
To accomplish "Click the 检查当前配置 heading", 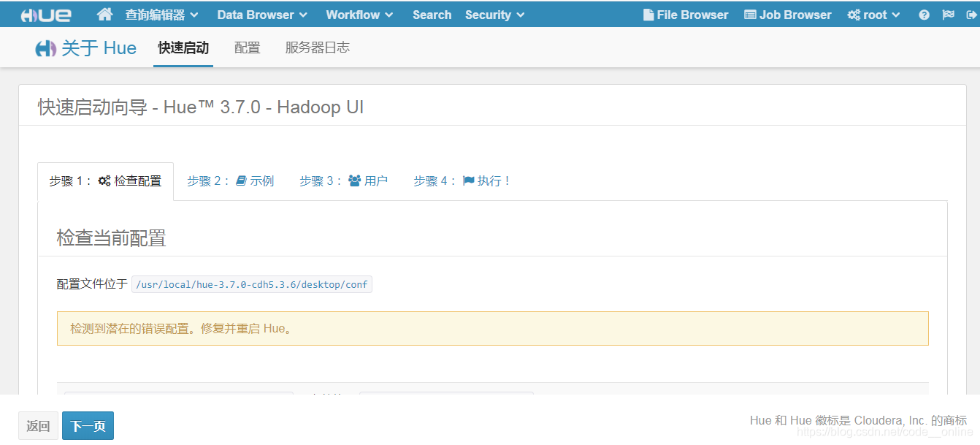I will pyautogui.click(x=111, y=238).
